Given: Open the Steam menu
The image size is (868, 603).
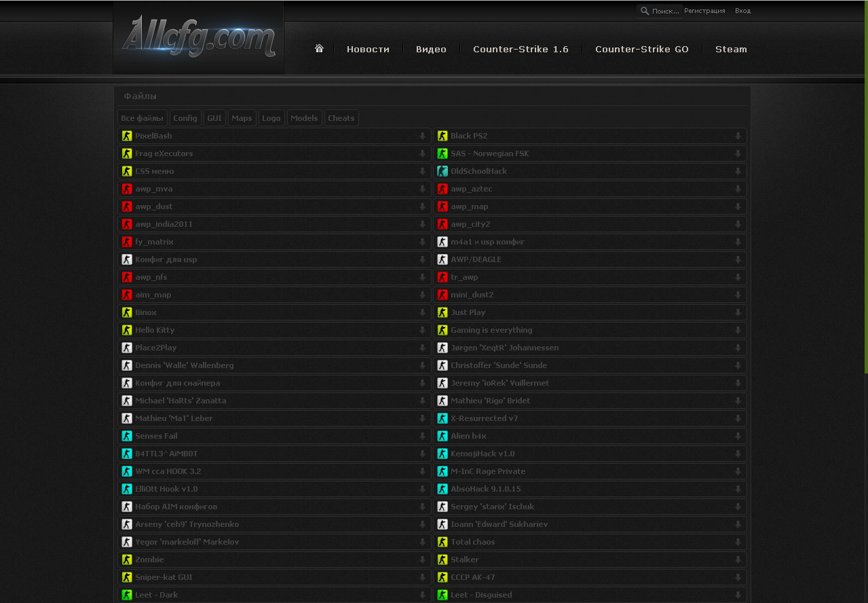Looking at the screenshot, I should (x=731, y=49).
